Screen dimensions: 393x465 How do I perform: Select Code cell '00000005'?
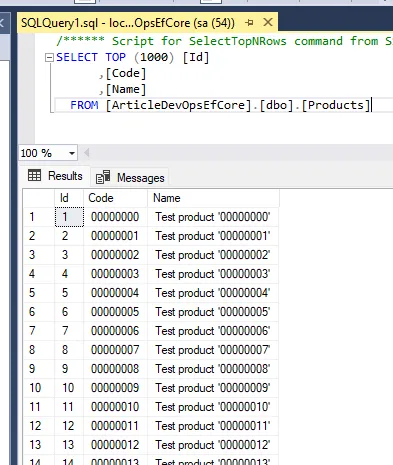(115, 312)
